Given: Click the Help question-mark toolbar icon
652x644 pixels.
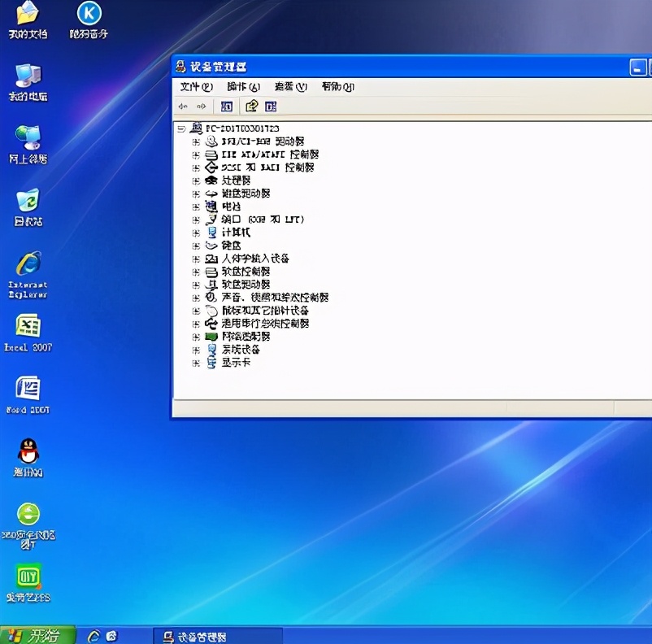Looking at the screenshot, I should pyautogui.click(x=252, y=107).
